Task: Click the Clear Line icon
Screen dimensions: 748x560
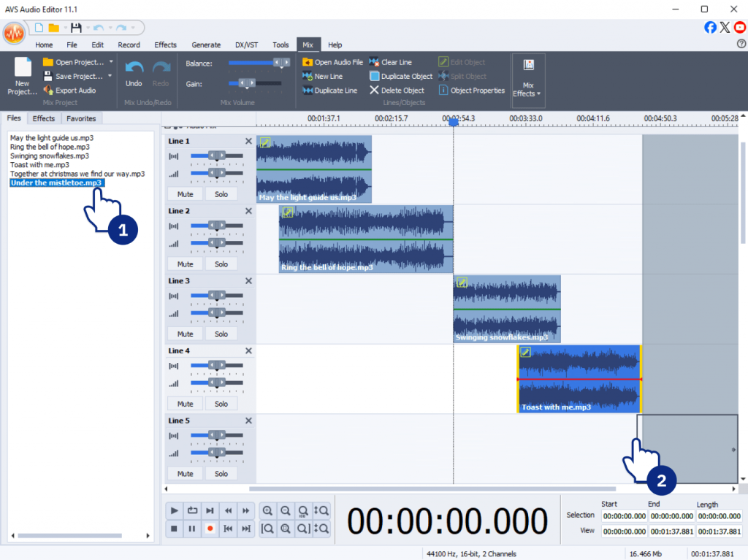Action: pos(374,63)
